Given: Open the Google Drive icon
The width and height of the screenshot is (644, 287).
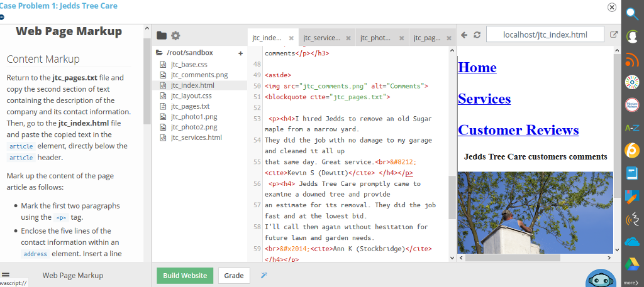Looking at the screenshot, I should (x=632, y=264).
